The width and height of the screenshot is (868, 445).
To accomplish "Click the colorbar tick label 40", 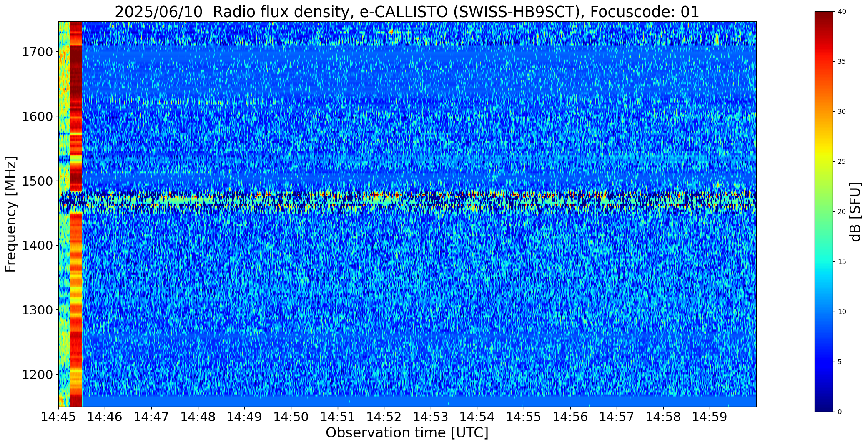I will click(842, 12).
